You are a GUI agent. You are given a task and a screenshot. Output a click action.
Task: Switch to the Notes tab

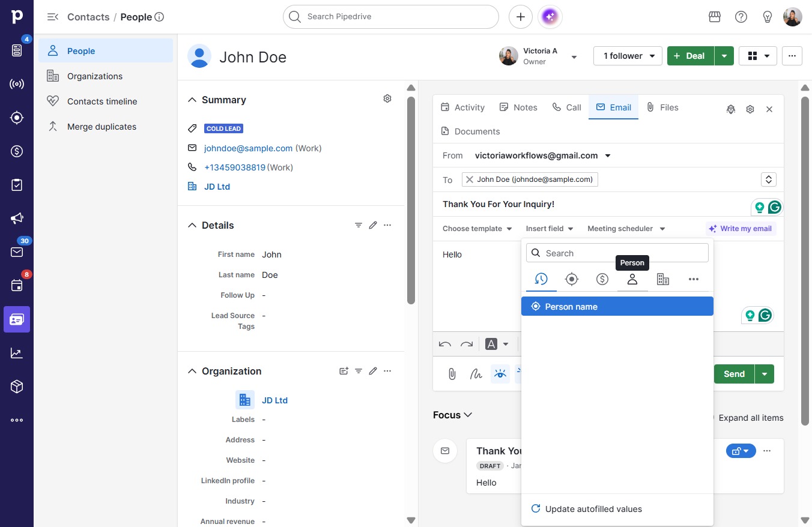(x=518, y=107)
